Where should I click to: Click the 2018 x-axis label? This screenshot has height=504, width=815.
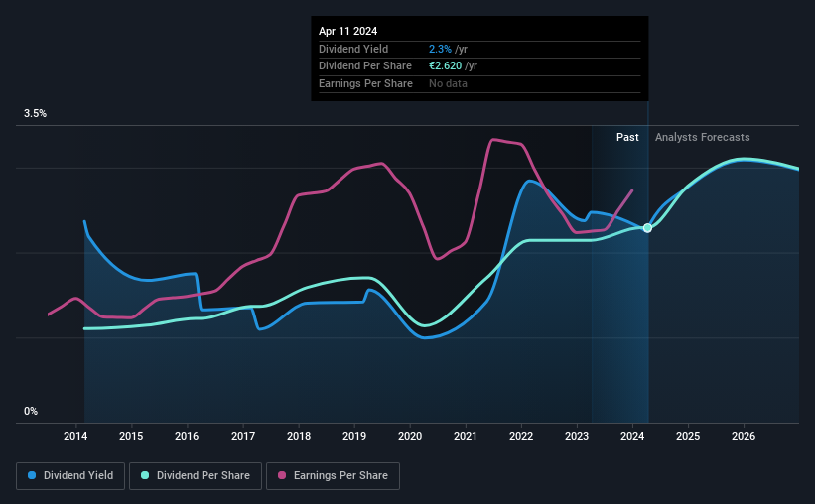coord(299,436)
